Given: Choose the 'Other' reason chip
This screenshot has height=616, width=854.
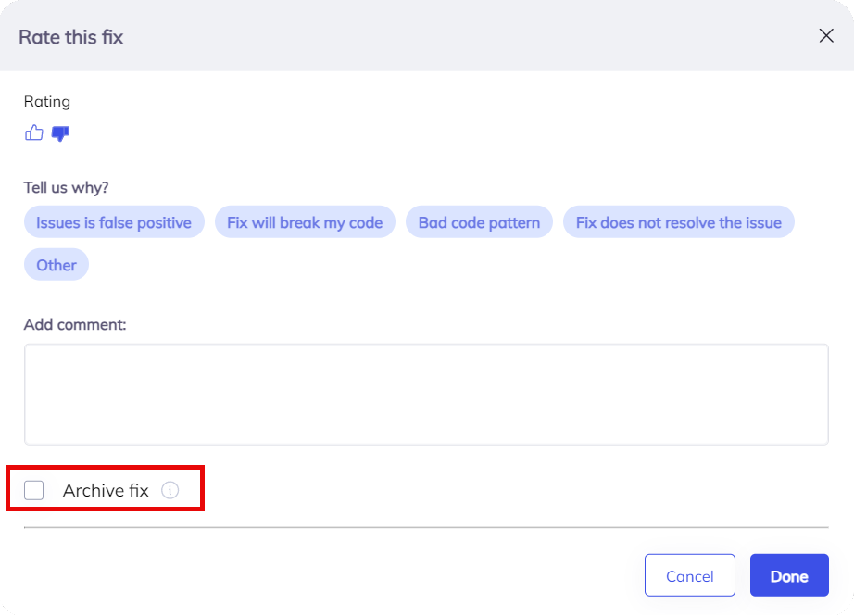Looking at the screenshot, I should pyautogui.click(x=57, y=265).
